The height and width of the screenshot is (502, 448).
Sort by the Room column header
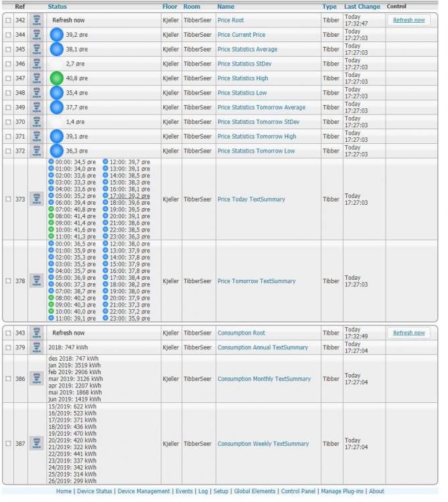(192, 7)
